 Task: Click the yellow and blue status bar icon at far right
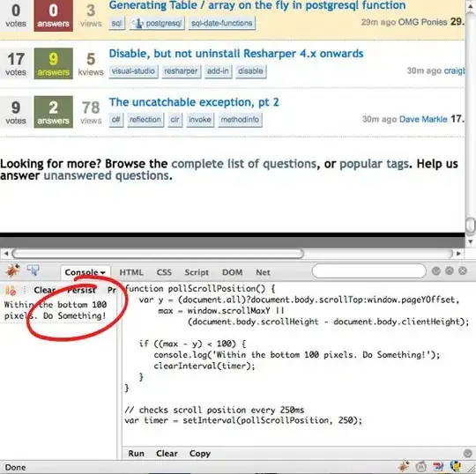pos(456,466)
